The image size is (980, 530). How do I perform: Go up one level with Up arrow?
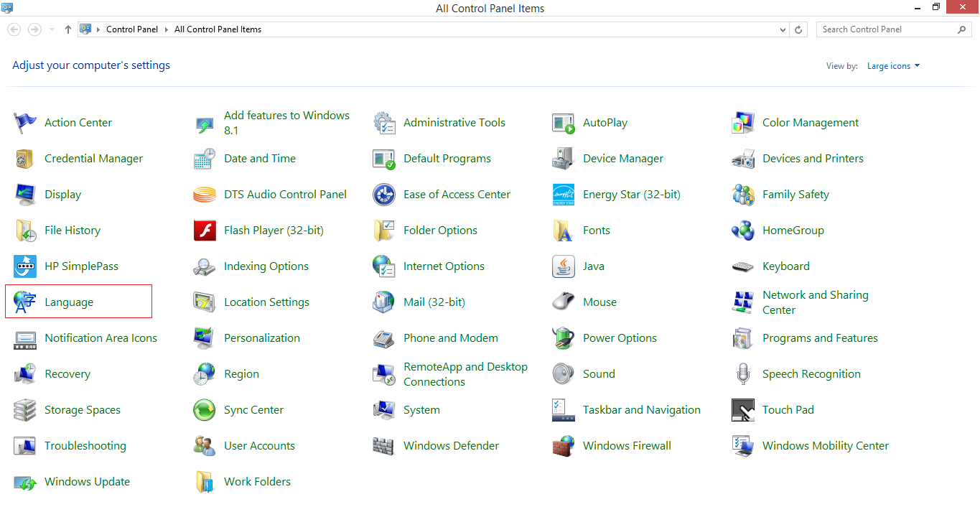coord(68,30)
